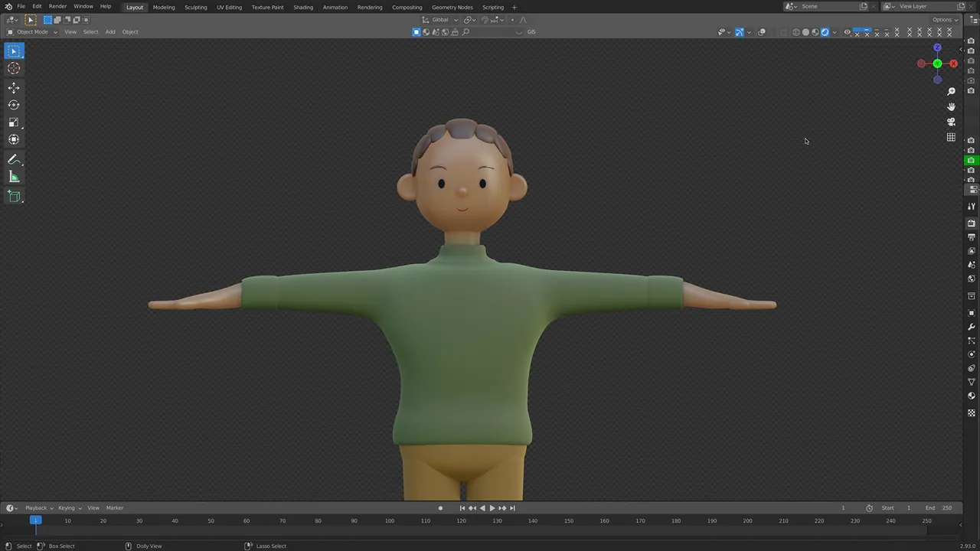Toggle X-ray mode for viewport
The image size is (980, 551).
(782, 32)
